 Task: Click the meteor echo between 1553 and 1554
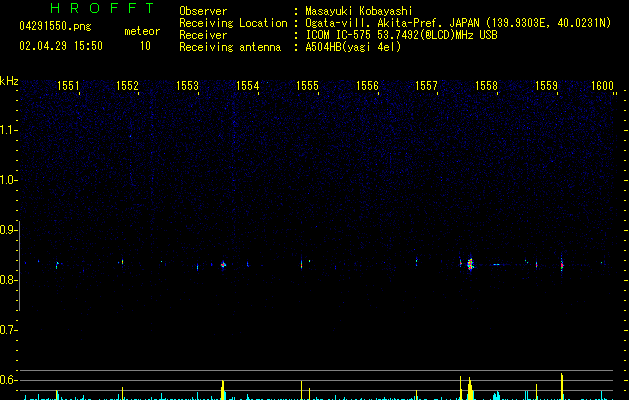coord(223,264)
